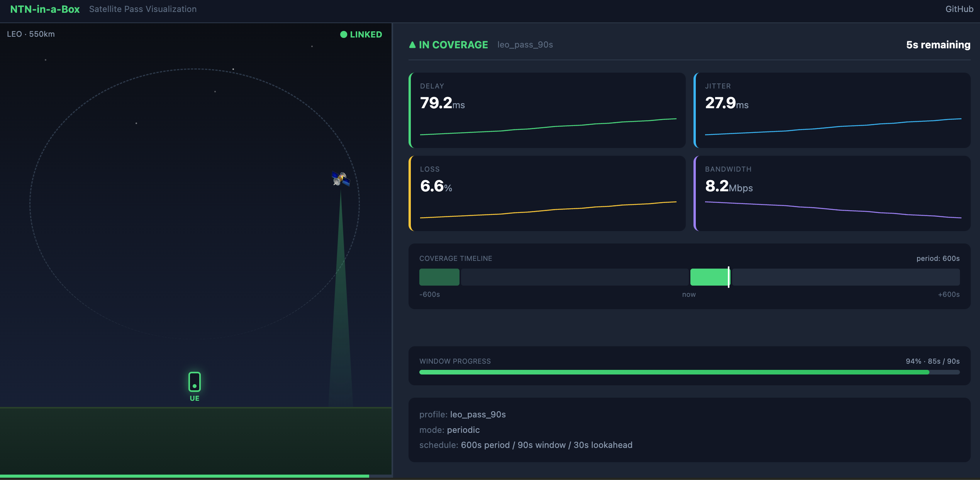The width and height of the screenshot is (980, 480).
Task: Click the bottom pass progress bar under the scene
Action: 196,476
